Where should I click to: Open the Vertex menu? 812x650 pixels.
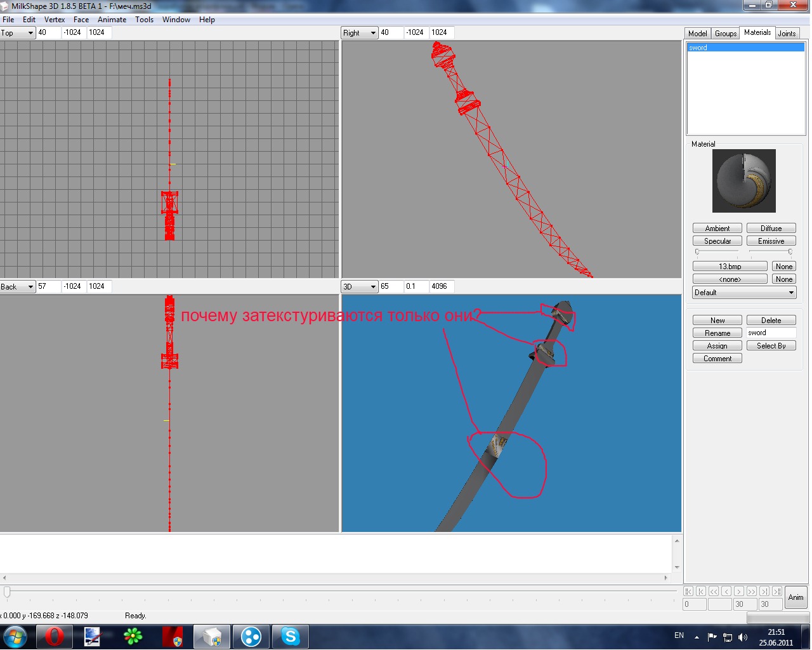[55, 20]
